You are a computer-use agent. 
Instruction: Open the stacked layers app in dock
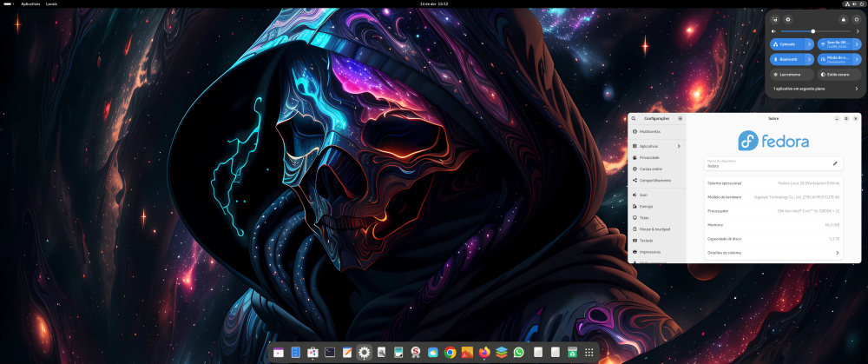pyautogui.click(x=502, y=352)
